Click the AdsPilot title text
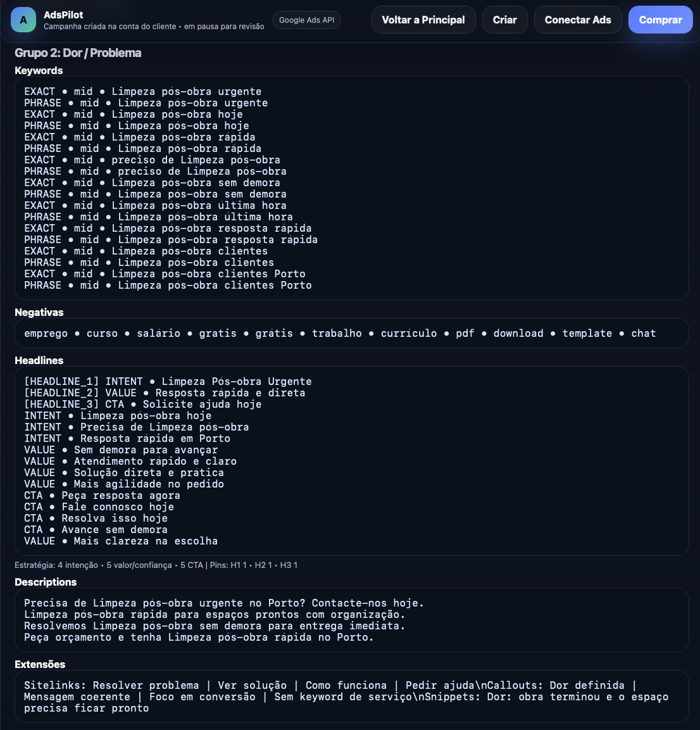This screenshot has width=700, height=730. [x=63, y=15]
